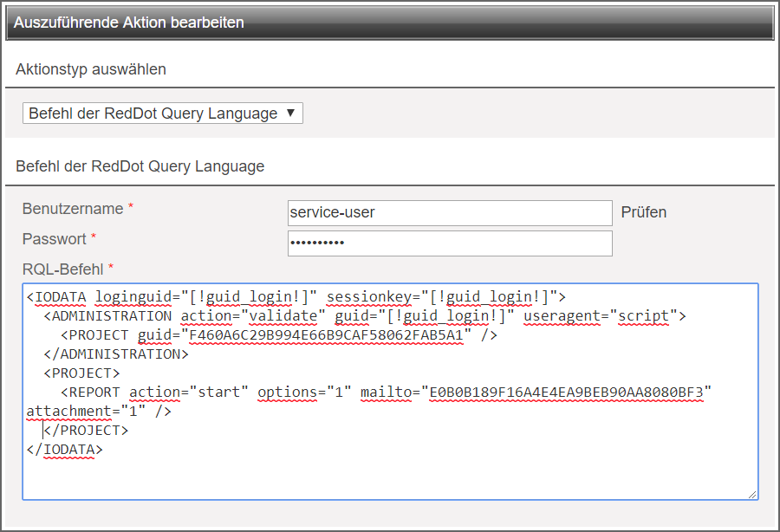The height and width of the screenshot is (532, 780).
Task: Click the 'RQL-Befehl' label
Action: [x=62, y=269]
